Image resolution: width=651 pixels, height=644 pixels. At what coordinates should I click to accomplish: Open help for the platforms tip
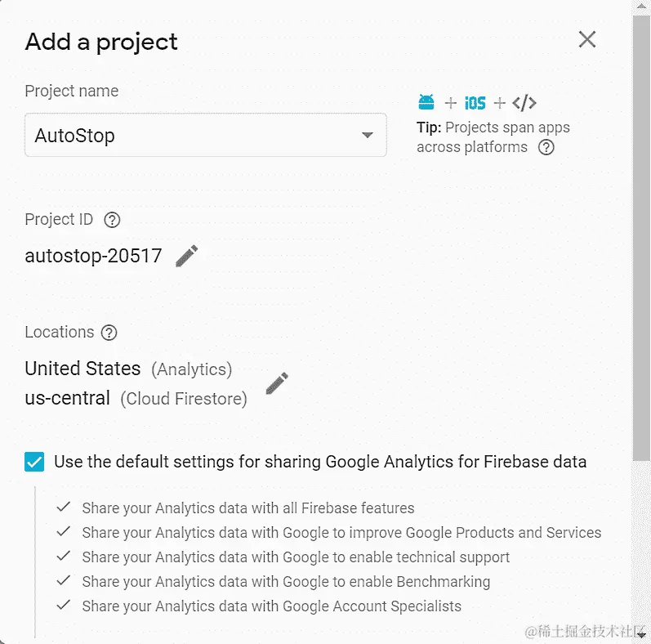(546, 147)
